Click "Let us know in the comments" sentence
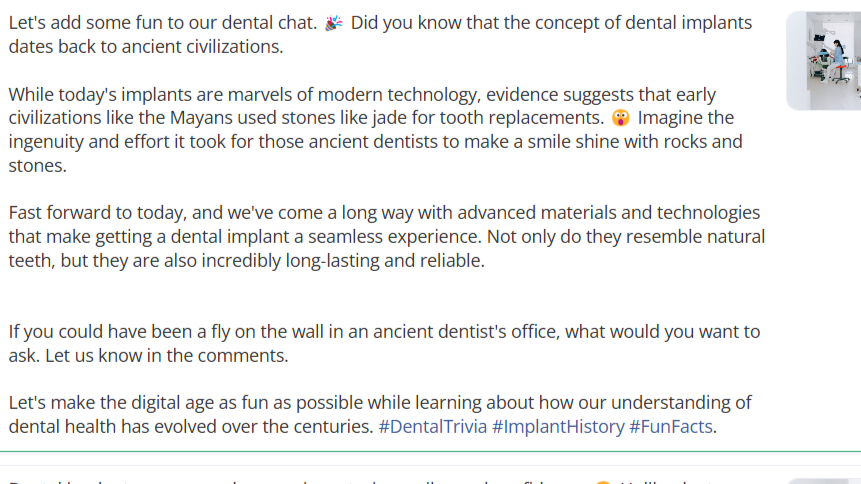The width and height of the screenshot is (861, 484). click(166, 355)
